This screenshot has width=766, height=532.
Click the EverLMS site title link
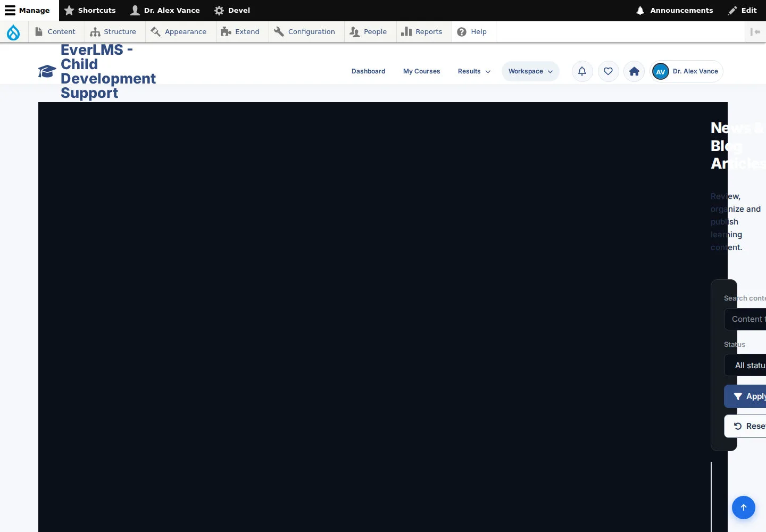tap(108, 71)
